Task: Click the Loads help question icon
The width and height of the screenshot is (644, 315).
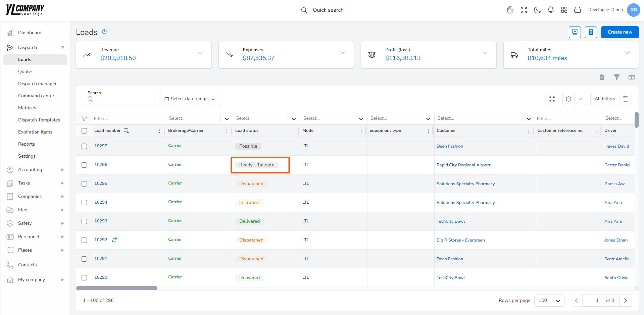Action: point(104,32)
